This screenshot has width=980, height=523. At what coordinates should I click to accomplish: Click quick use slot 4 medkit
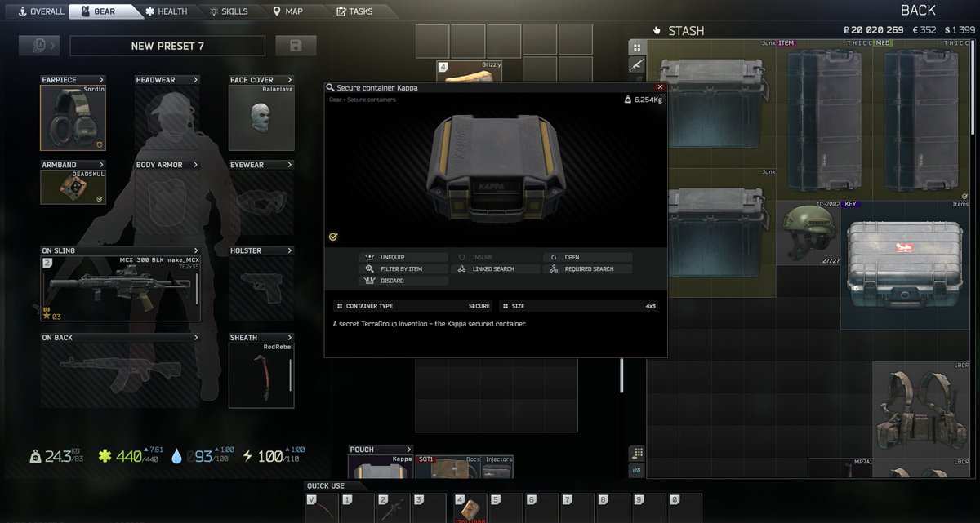point(470,507)
